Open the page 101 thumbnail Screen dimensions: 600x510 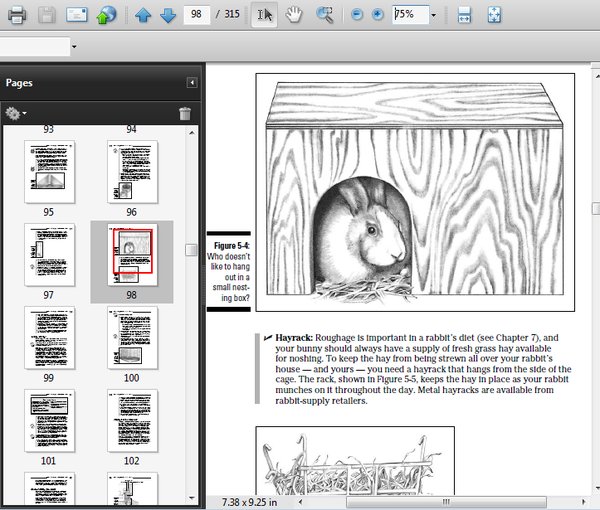point(49,419)
